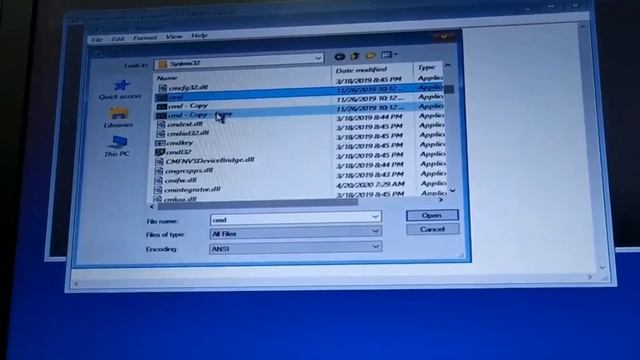Click the cmdkey file icon
Viewport: 640px width, 360px height.
point(160,143)
